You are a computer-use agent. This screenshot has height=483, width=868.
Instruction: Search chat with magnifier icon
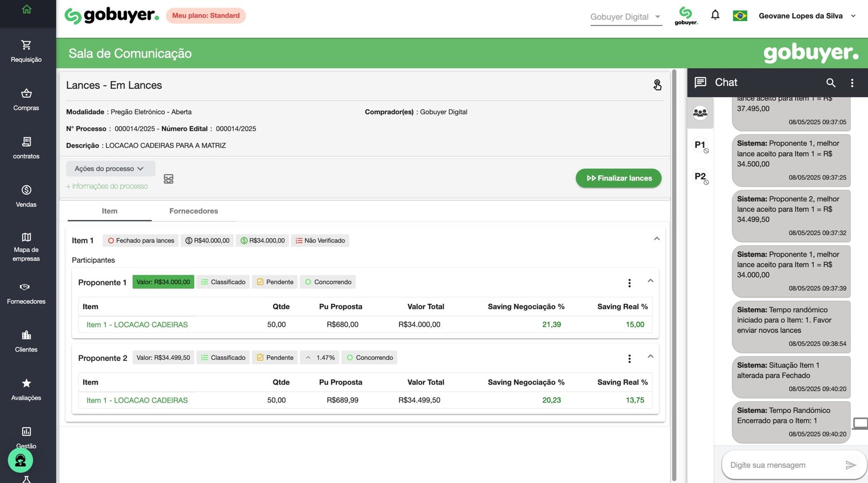(831, 82)
